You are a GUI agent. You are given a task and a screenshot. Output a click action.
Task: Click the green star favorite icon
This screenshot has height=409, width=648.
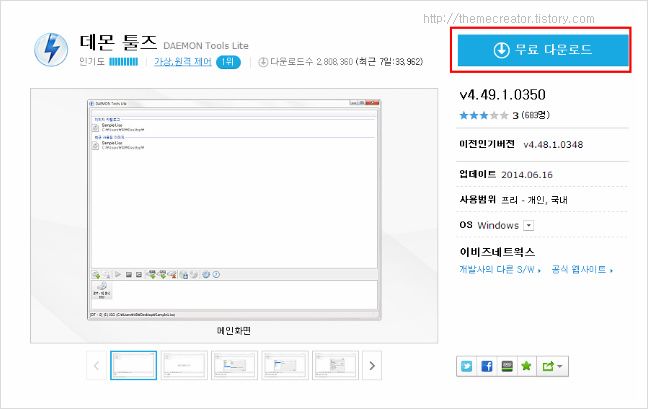click(x=526, y=366)
